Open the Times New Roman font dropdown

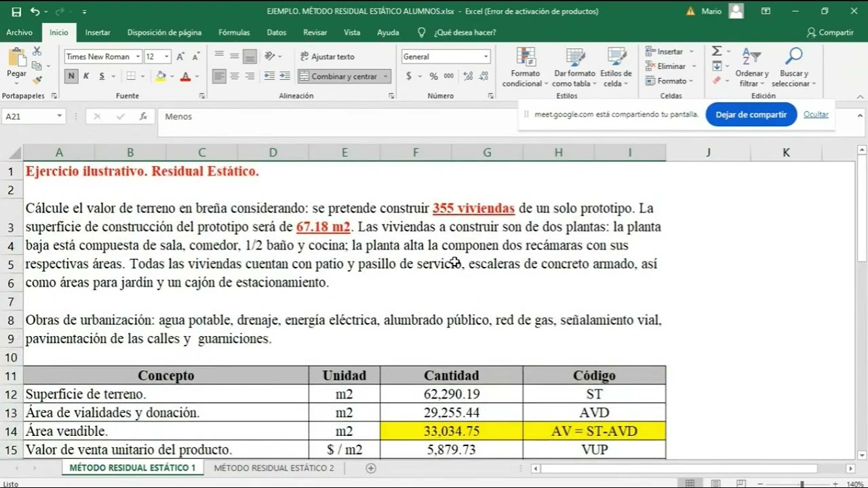[138, 57]
